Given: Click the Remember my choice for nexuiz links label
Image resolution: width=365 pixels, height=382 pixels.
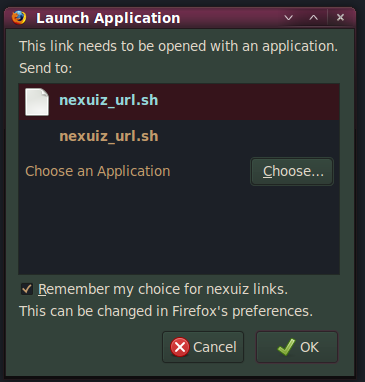Looking at the screenshot, I should [163, 289].
